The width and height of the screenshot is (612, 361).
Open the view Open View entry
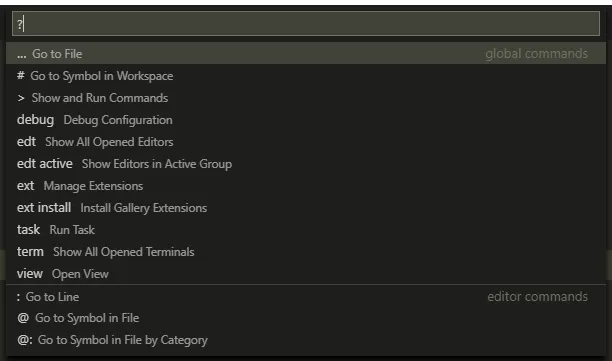(306, 274)
